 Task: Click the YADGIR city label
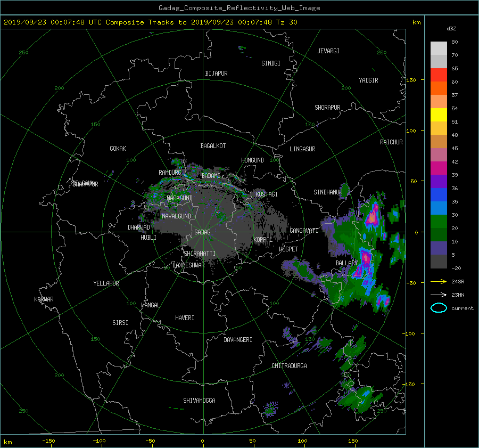pos(368,80)
